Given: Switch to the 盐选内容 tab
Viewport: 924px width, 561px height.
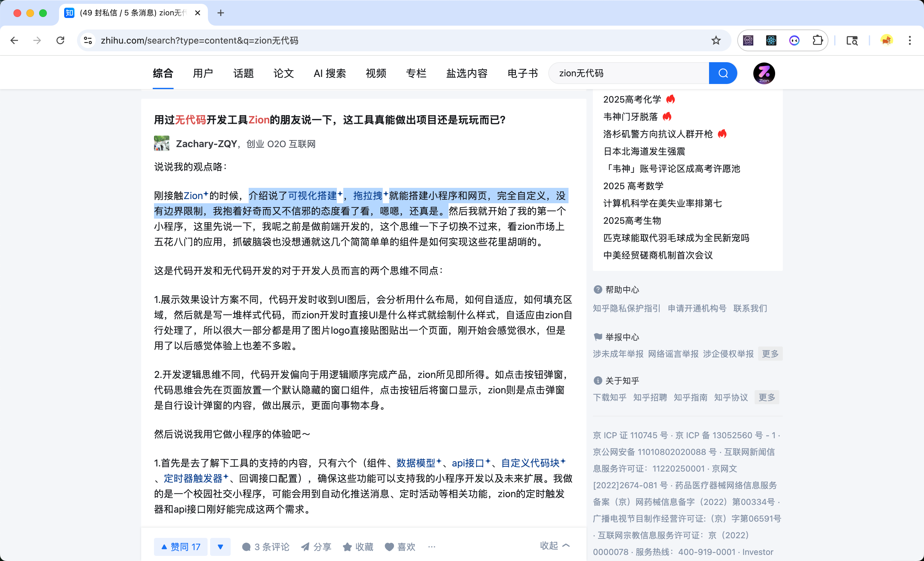Looking at the screenshot, I should tap(467, 73).
